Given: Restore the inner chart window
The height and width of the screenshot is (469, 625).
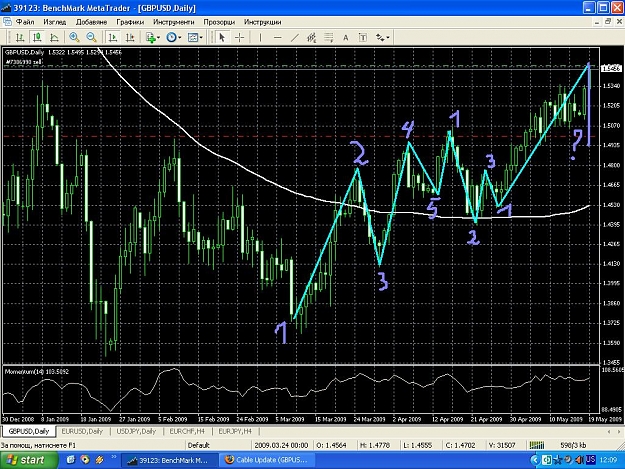Looking at the screenshot, I should (x=608, y=22).
